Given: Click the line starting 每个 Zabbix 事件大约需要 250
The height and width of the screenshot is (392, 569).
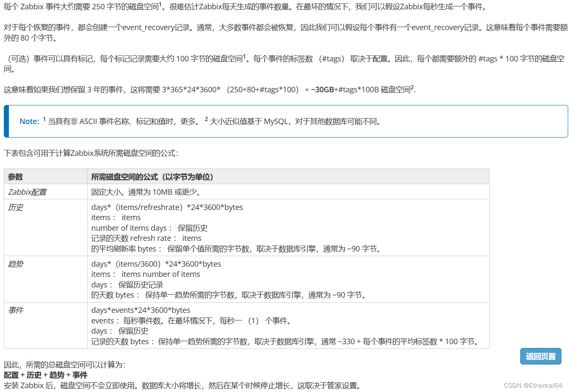Looking at the screenshot, I should (246, 6).
